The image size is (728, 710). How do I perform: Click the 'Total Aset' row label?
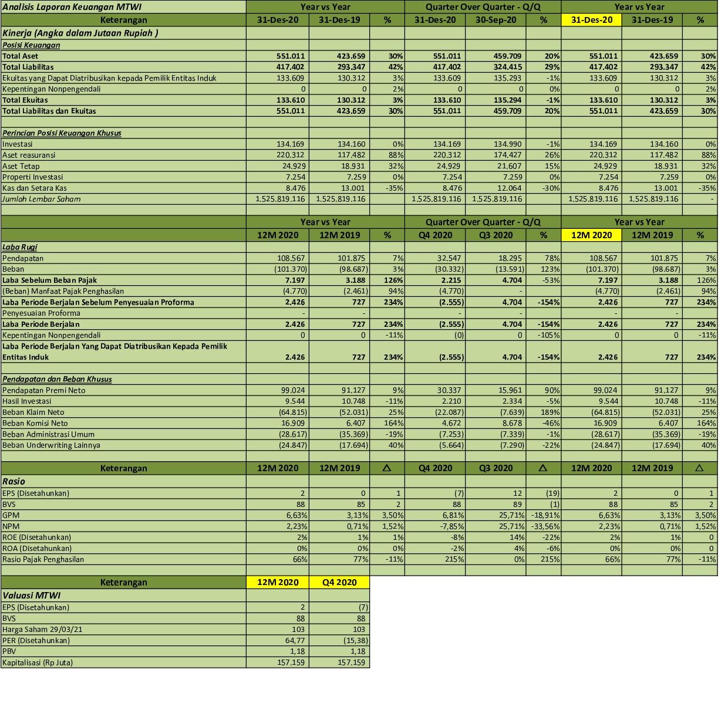[x=20, y=56]
